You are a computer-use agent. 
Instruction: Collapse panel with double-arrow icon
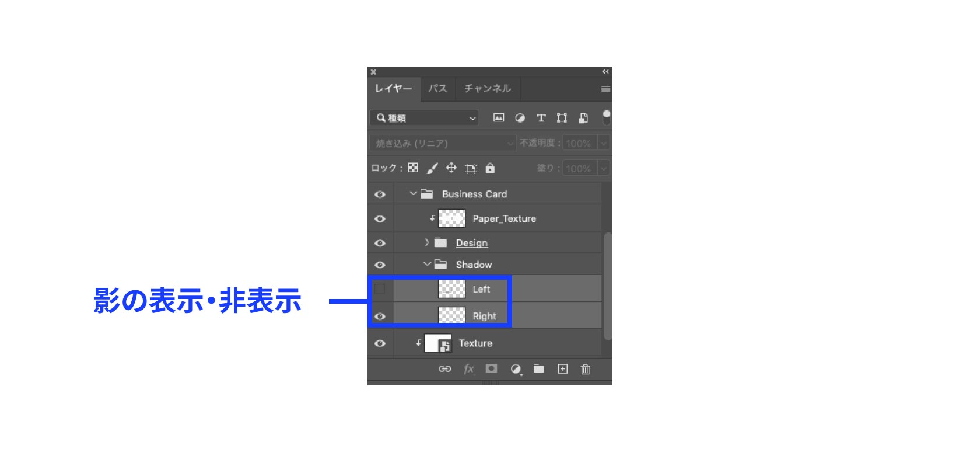coord(605,71)
